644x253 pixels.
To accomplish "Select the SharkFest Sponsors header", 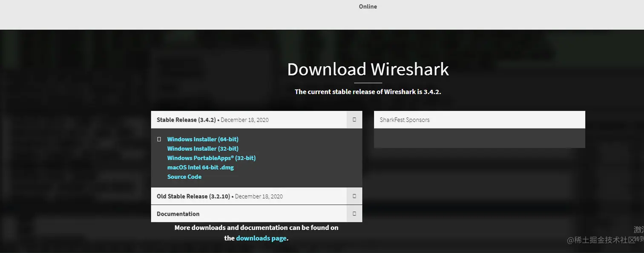I will pos(480,119).
